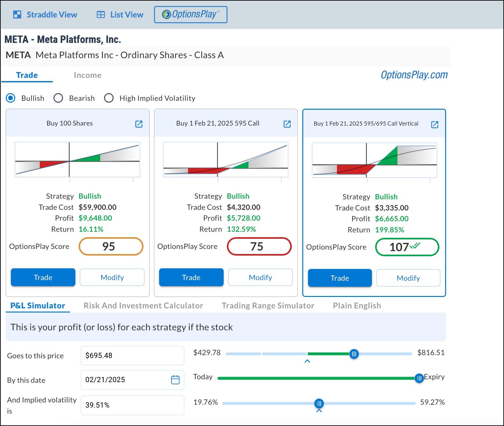Click the 199.85% return value
The image size is (504, 426).
tap(389, 230)
